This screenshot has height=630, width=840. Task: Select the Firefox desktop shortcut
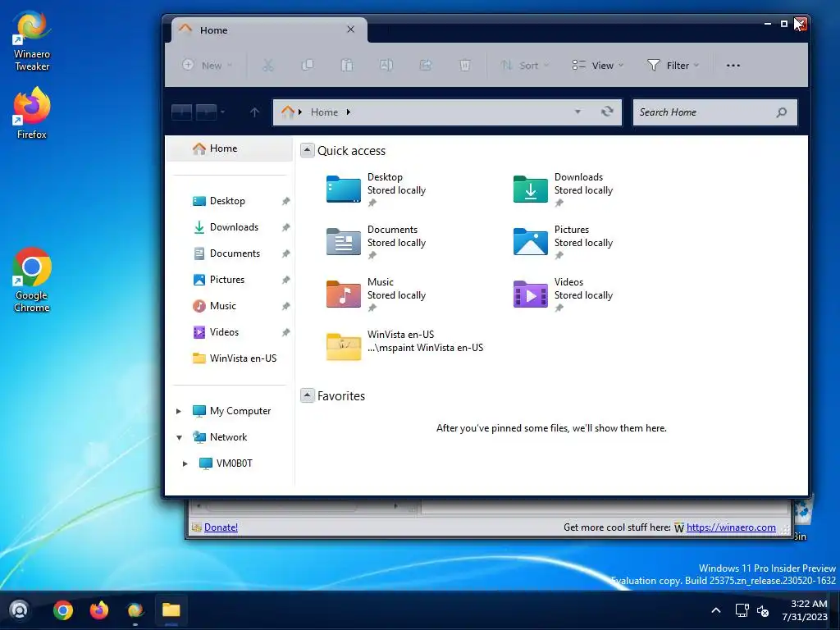32,113
